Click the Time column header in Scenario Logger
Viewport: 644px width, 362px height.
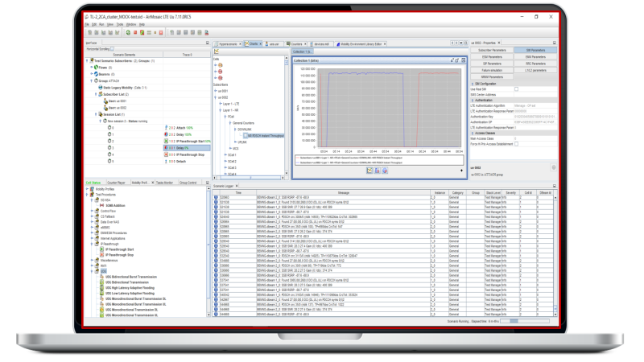238,192
